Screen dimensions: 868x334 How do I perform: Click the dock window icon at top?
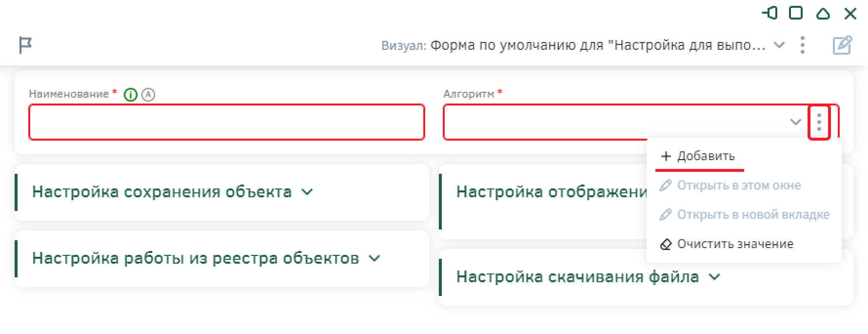[x=770, y=13]
